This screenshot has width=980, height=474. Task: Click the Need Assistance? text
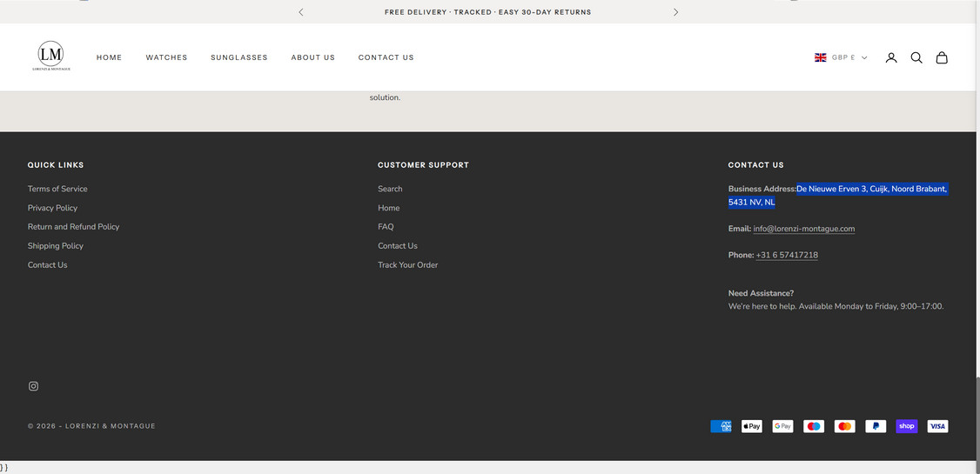762,293
